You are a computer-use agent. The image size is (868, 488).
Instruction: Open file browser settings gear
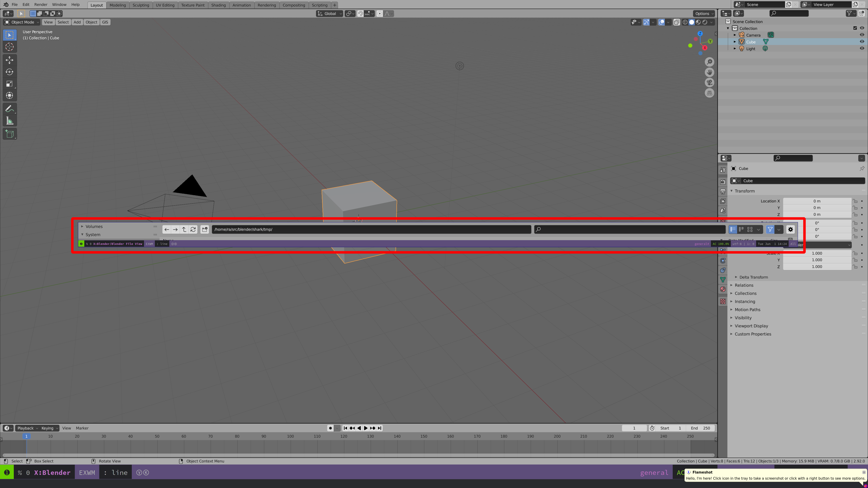coord(790,229)
